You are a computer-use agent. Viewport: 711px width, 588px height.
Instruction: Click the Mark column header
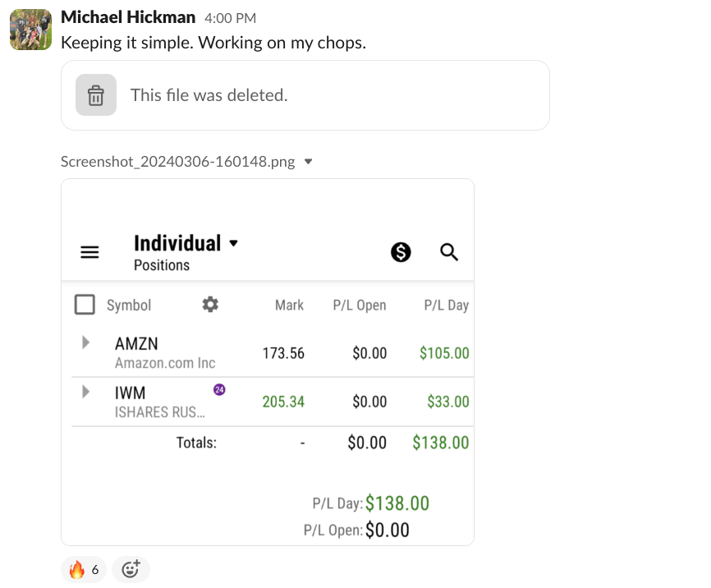tap(289, 305)
